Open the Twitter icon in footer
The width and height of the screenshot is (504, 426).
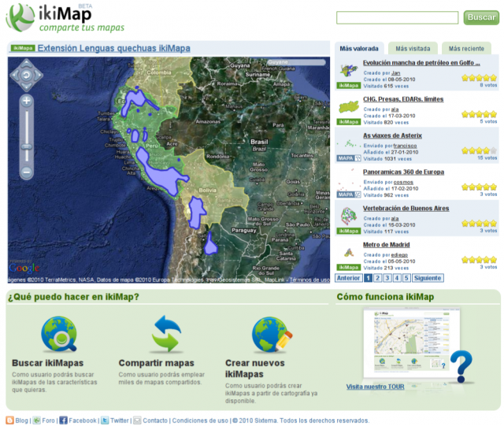click(x=105, y=420)
